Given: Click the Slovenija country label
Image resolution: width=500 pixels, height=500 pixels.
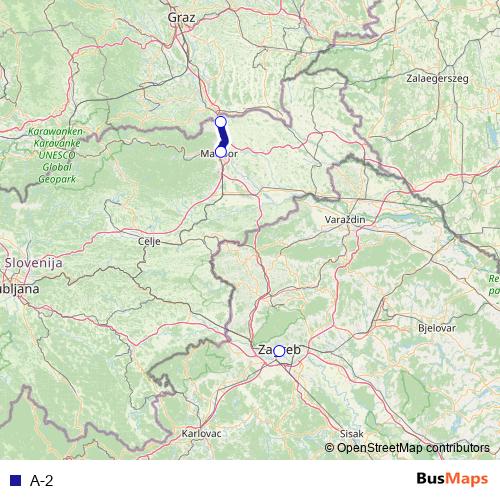Looking at the screenshot, I should pos(33,263).
